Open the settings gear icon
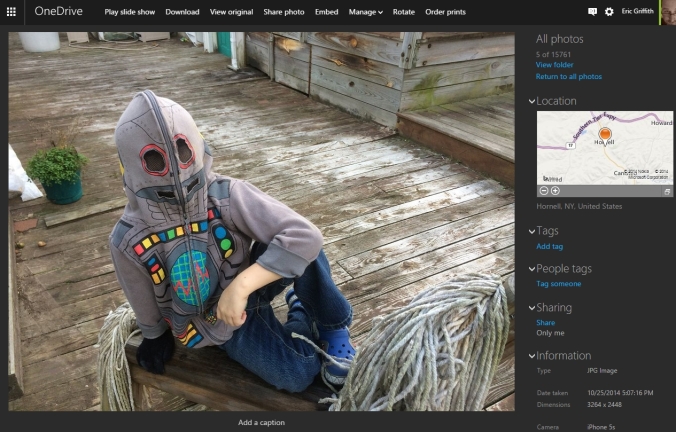The height and width of the screenshot is (432, 676). [x=609, y=12]
